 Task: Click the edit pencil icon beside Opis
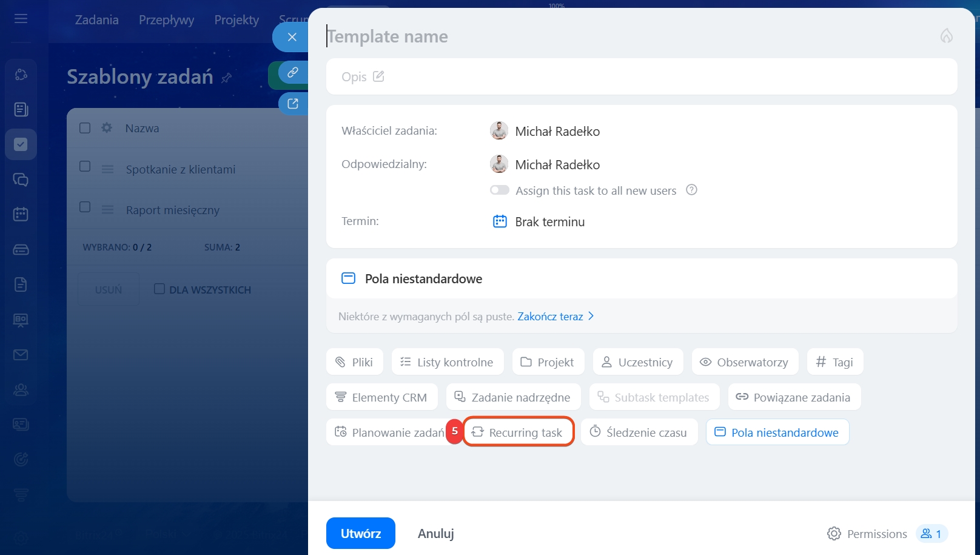tap(378, 76)
